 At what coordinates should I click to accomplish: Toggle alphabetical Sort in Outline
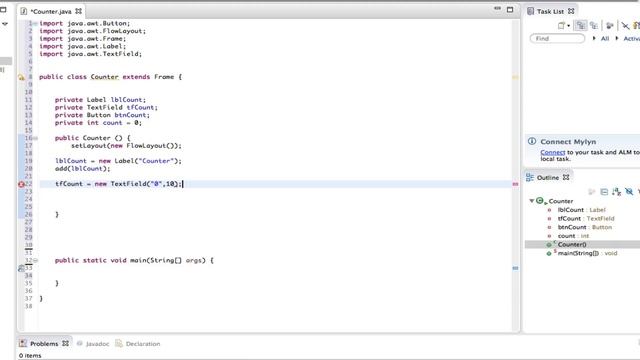point(616,191)
